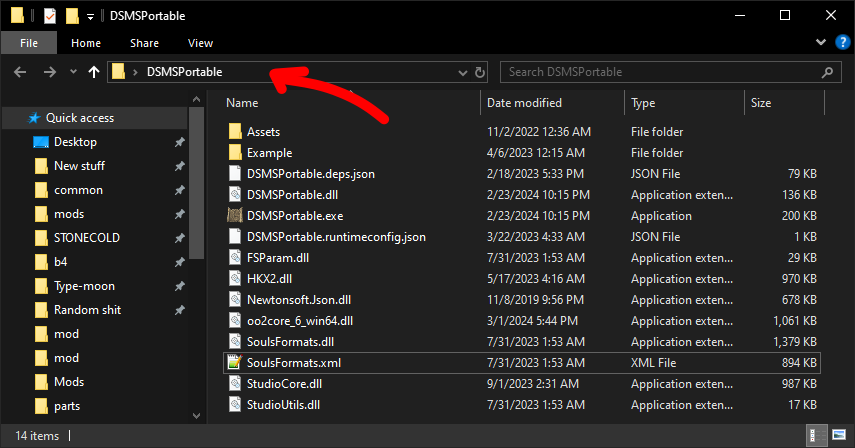
Task: Click the New folder icon in title bar
Action: (71, 16)
